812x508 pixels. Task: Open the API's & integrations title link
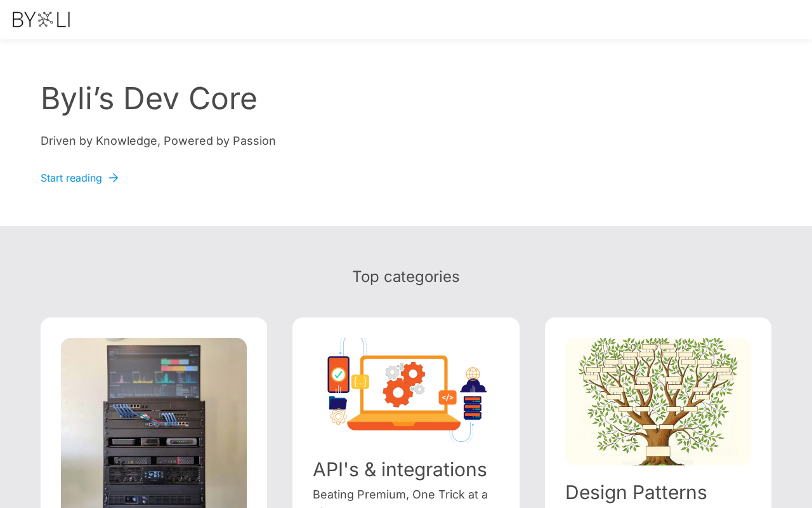coord(400,470)
